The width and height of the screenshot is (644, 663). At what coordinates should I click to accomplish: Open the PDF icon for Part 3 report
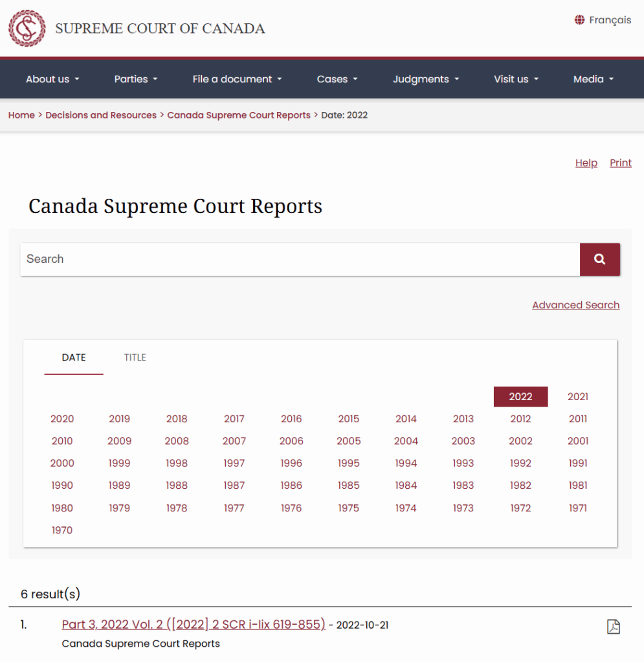(x=613, y=626)
